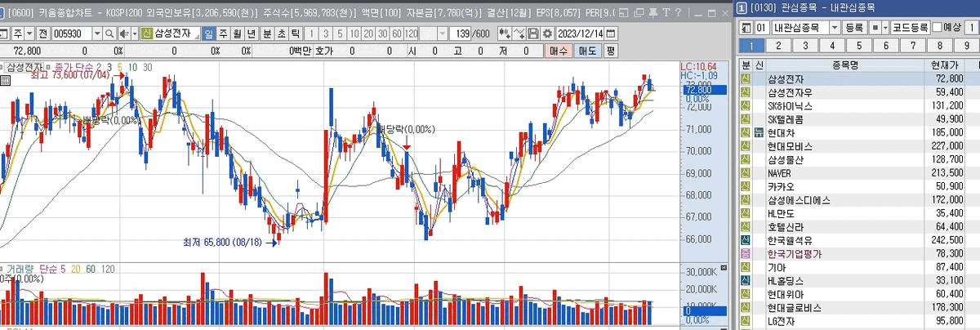
Task: Toggle the 전 button beside stock code
Action: tap(42, 33)
